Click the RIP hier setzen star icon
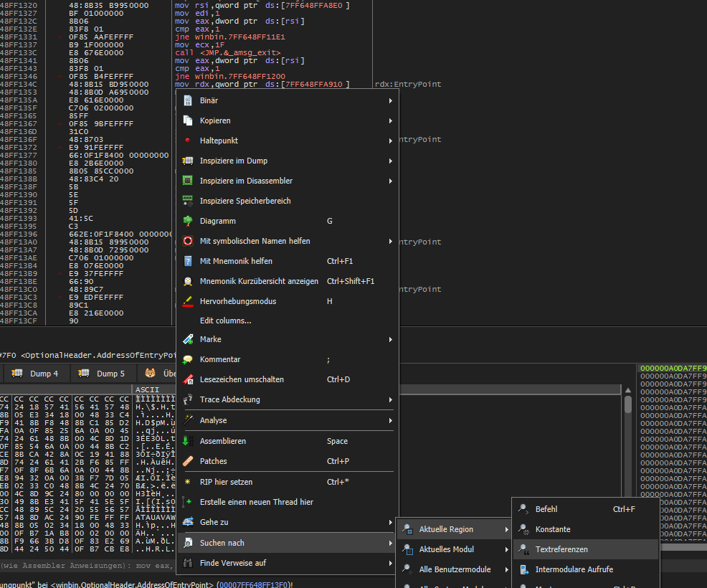 pos(188,482)
